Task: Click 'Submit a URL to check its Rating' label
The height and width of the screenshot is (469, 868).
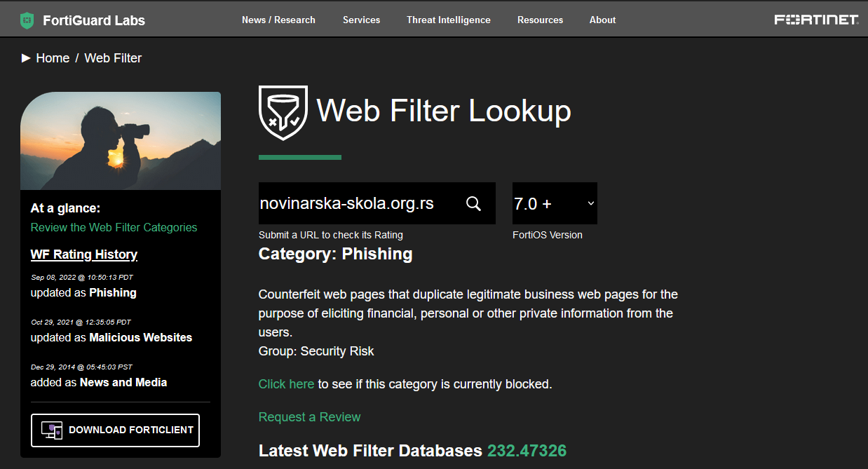Action: click(331, 235)
